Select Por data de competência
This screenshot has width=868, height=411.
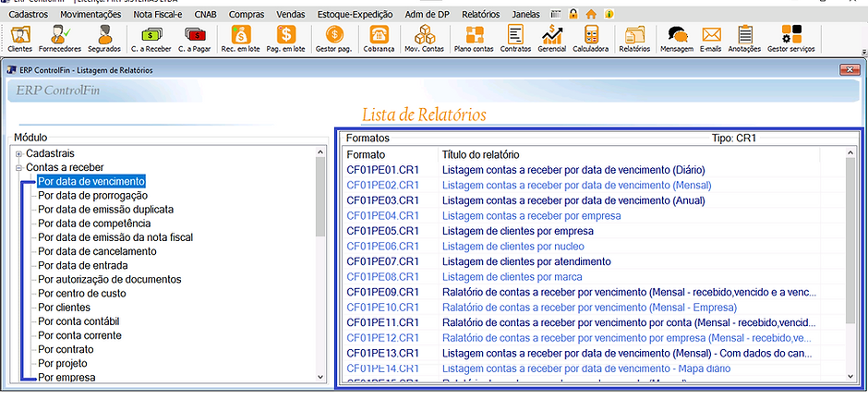pos(94,224)
